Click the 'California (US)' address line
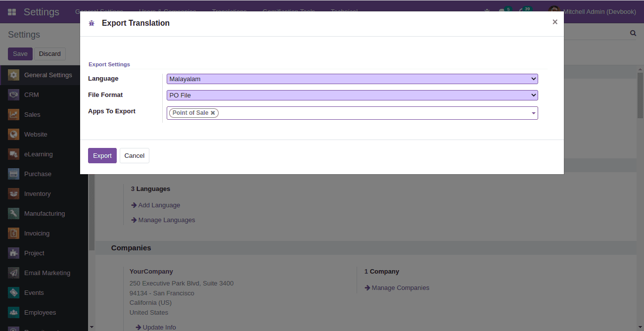 [x=151, y=303]
